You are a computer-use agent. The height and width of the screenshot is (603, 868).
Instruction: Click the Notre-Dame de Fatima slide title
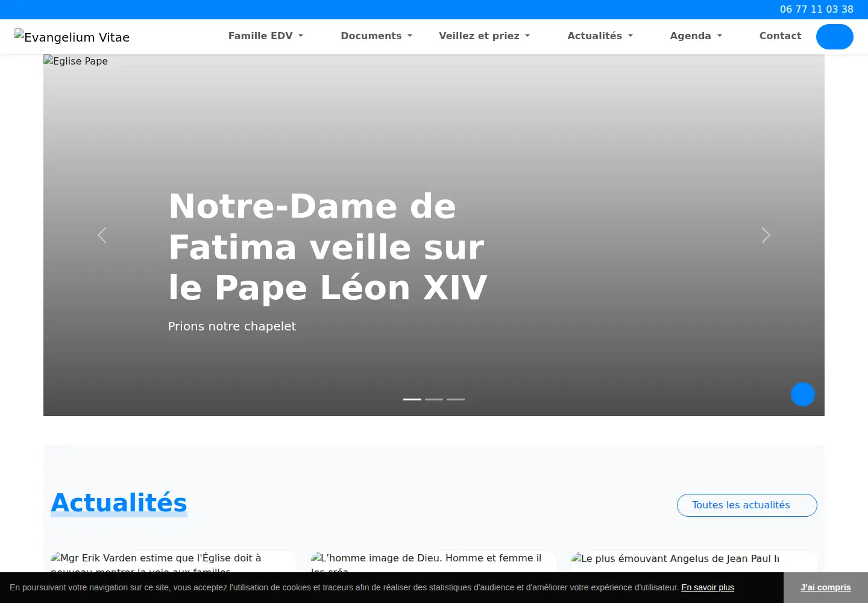(x=328, y=247)
